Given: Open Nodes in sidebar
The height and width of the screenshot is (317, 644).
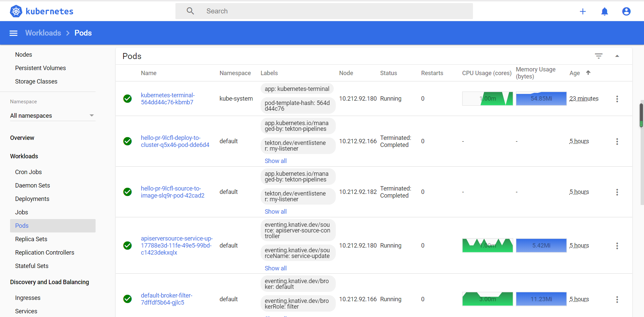Looking at the screenshot, I should tap(23, 55).
